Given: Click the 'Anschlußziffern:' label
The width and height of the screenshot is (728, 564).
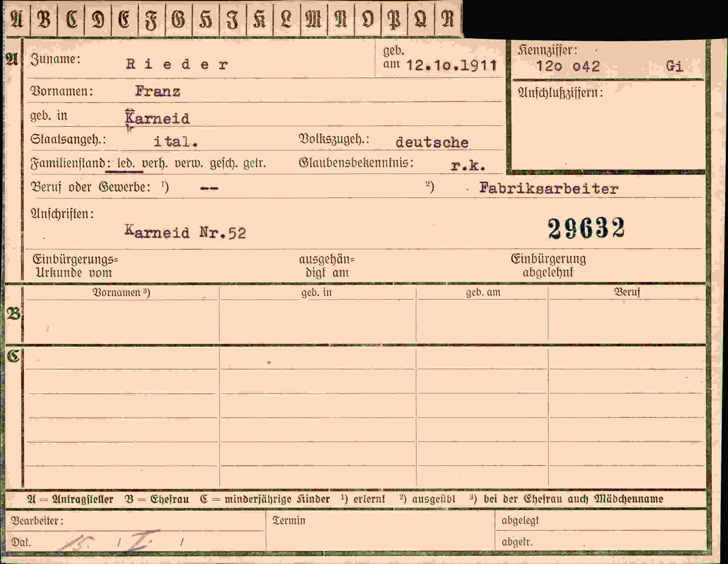Looking at the screenshot, I should pos(560,93).
